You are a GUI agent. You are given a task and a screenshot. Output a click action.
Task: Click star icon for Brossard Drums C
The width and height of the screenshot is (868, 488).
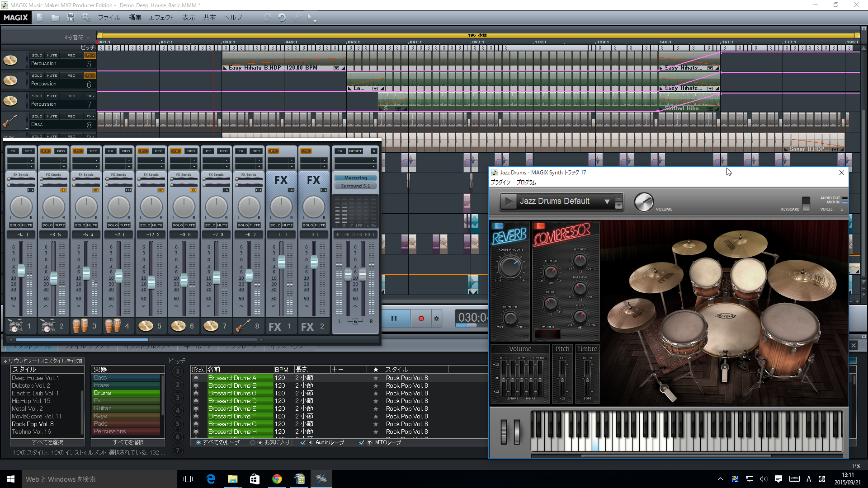pos(375,393)
